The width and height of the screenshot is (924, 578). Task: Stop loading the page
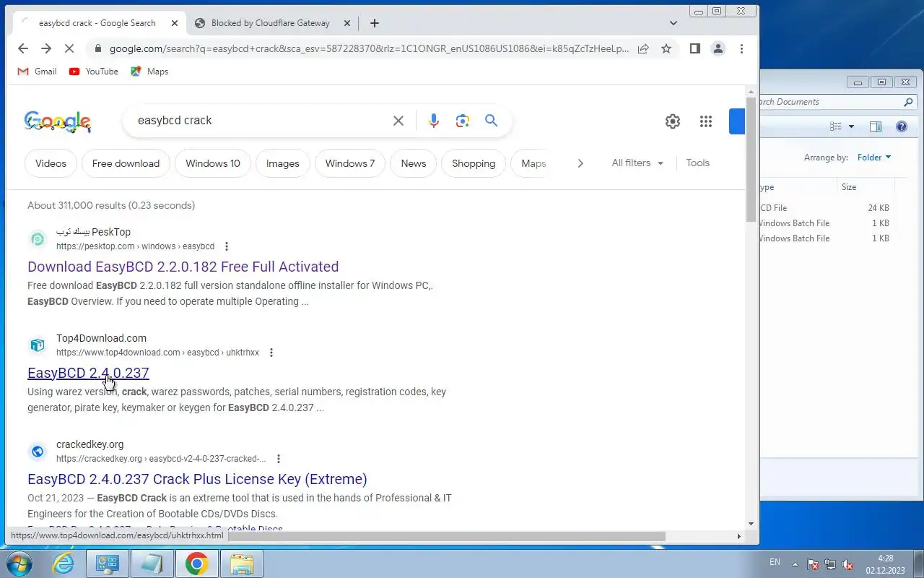[x=69, y=48]
